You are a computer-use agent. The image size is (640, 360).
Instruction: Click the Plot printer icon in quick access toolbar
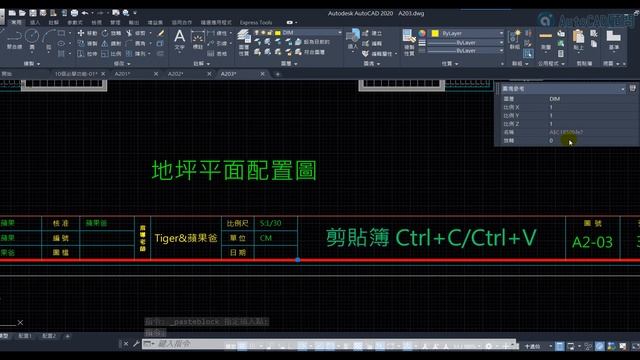click(74, 13)
